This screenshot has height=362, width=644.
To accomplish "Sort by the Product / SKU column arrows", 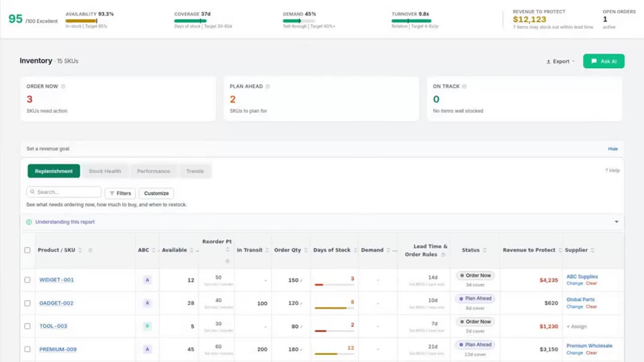I will [80, 250].
